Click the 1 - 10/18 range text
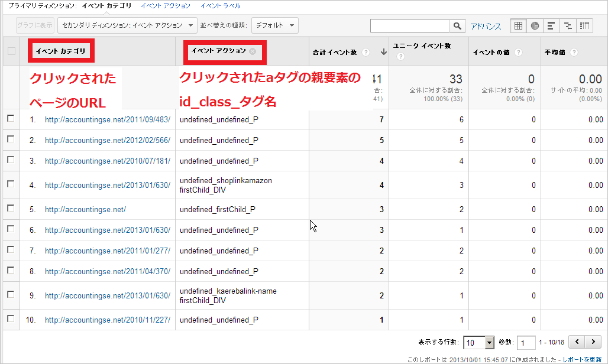This screenshot has width=608, height=364. tap(551, 342)
